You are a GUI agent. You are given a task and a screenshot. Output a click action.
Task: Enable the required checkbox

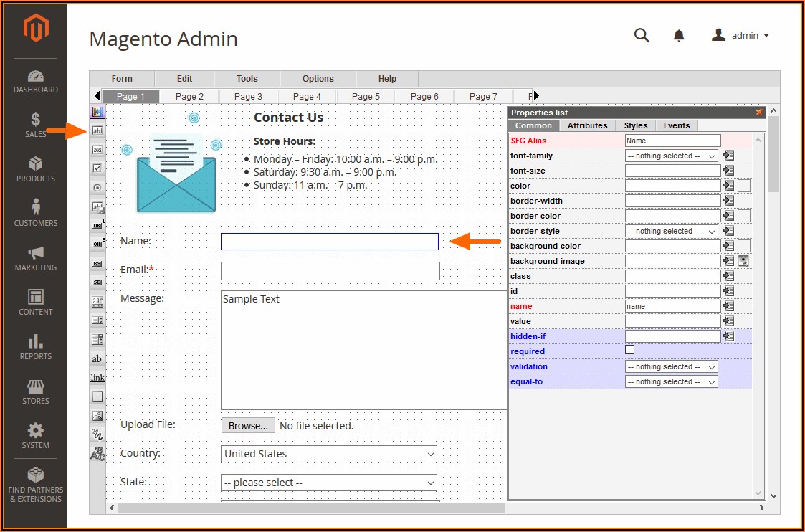(x=630, y=350)
